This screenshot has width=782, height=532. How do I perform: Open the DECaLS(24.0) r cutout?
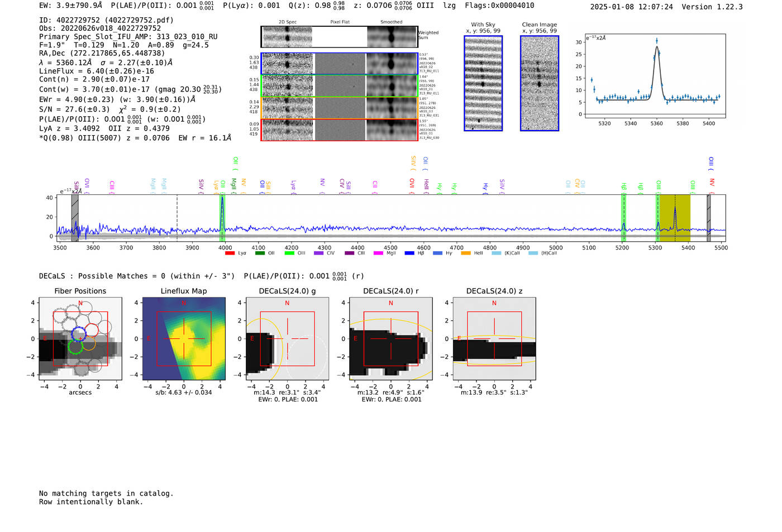click(x=391, y=339)
